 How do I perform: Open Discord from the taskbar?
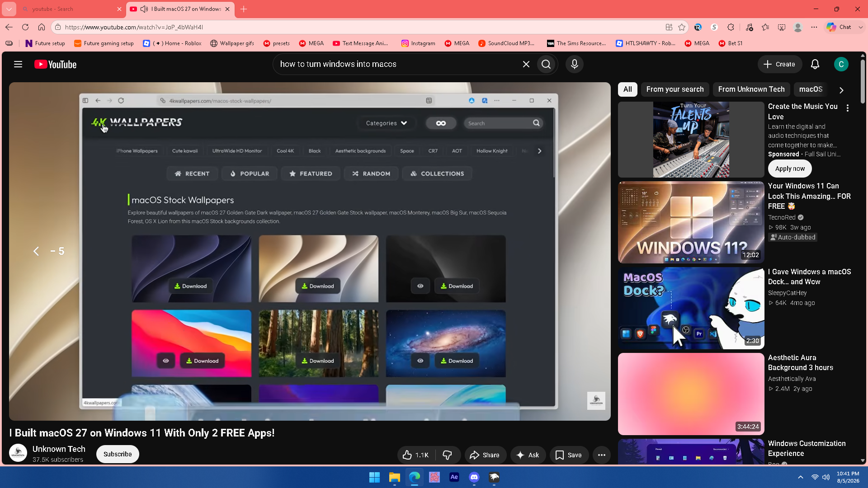pyautogui.click(x=474, y=477)
